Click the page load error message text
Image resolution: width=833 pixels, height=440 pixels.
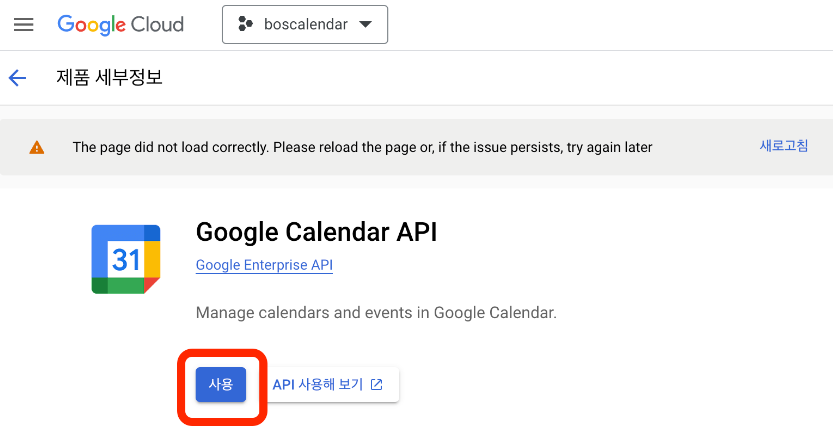pyautogui.click(x=362, y=147)
